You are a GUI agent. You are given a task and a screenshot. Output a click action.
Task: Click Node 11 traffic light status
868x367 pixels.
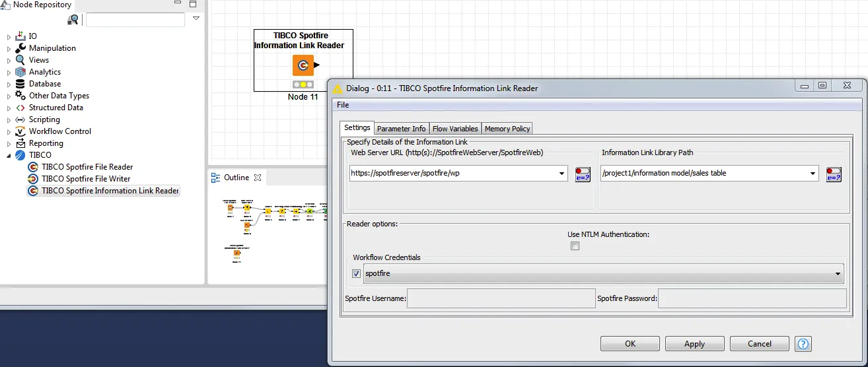[303, 84]
